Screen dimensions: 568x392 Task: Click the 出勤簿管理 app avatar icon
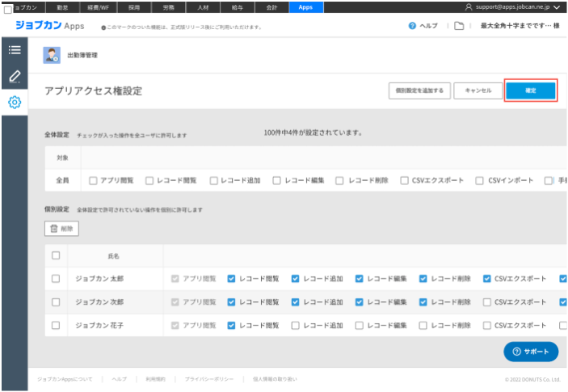coord(51,56)
